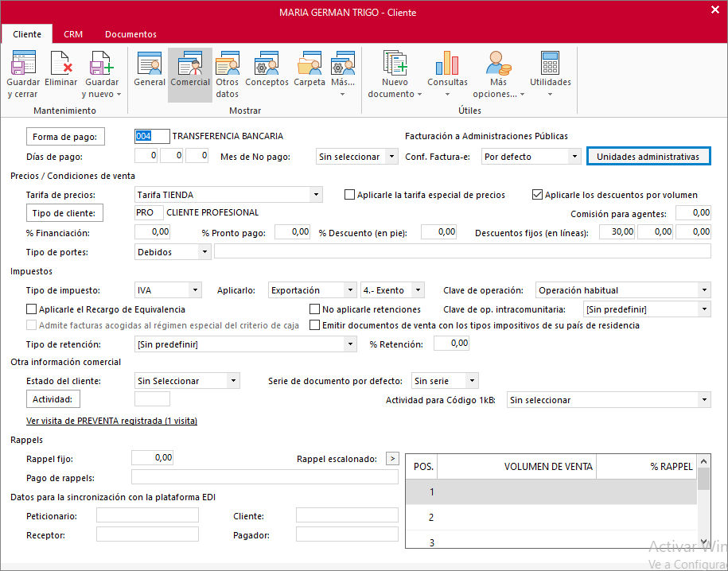The image size is (728, 571).
Task: Uncheck Aplicarle los descuentos por volumen
Action: (539, 195)
